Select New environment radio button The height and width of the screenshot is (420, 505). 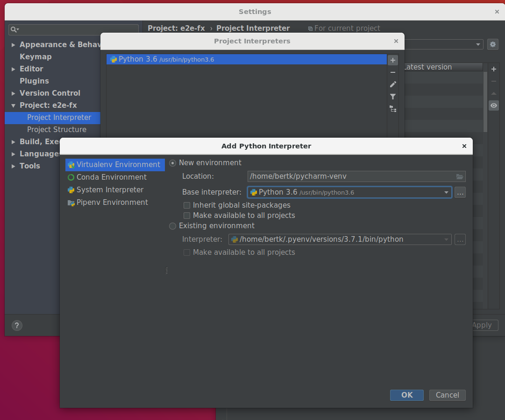pyautogui.click(x=173, y=163)
